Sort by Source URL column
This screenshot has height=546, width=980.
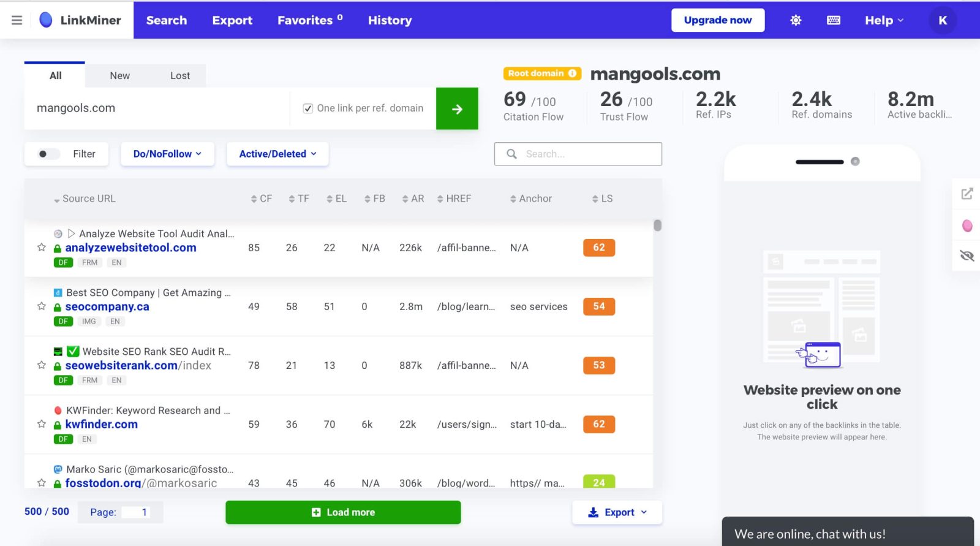(x=85, y=199)
